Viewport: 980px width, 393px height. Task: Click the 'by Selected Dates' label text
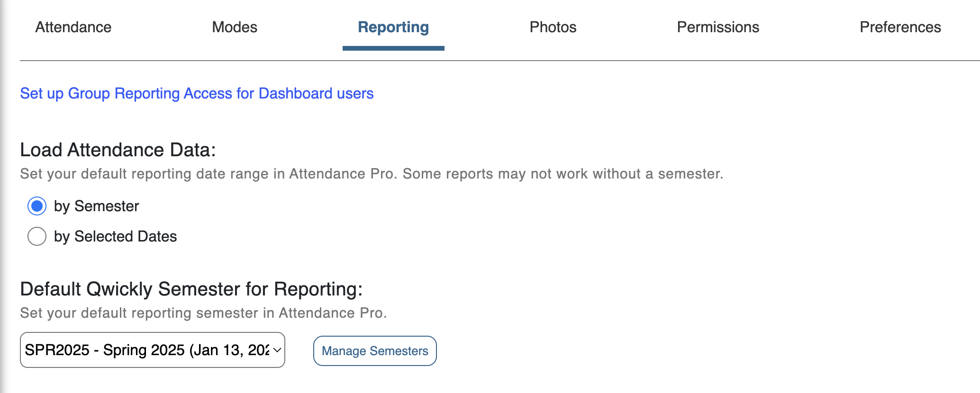115,237
